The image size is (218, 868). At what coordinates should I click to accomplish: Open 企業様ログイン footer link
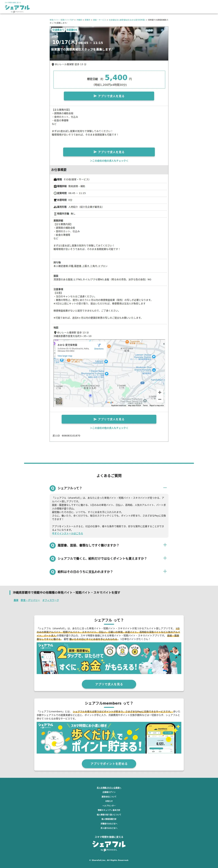[109, 792]
